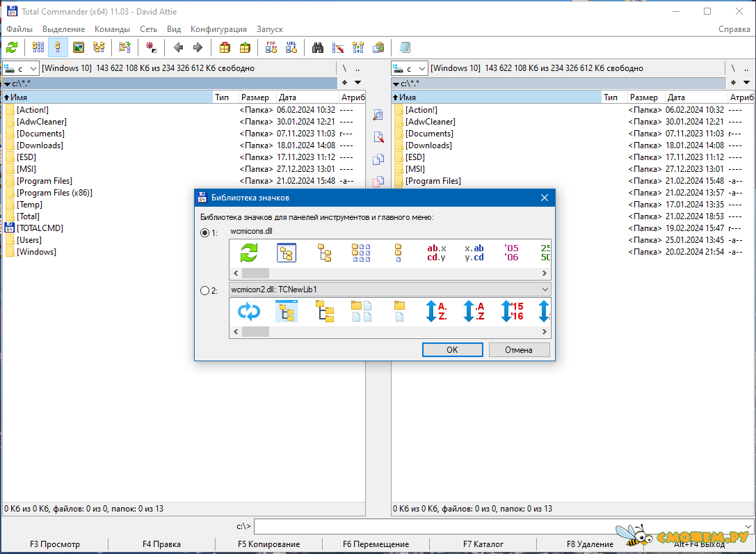This screenshot has height=554, width=756.
Task: Enable thumbnail view with the picture icon
Action: coord(78,47)
